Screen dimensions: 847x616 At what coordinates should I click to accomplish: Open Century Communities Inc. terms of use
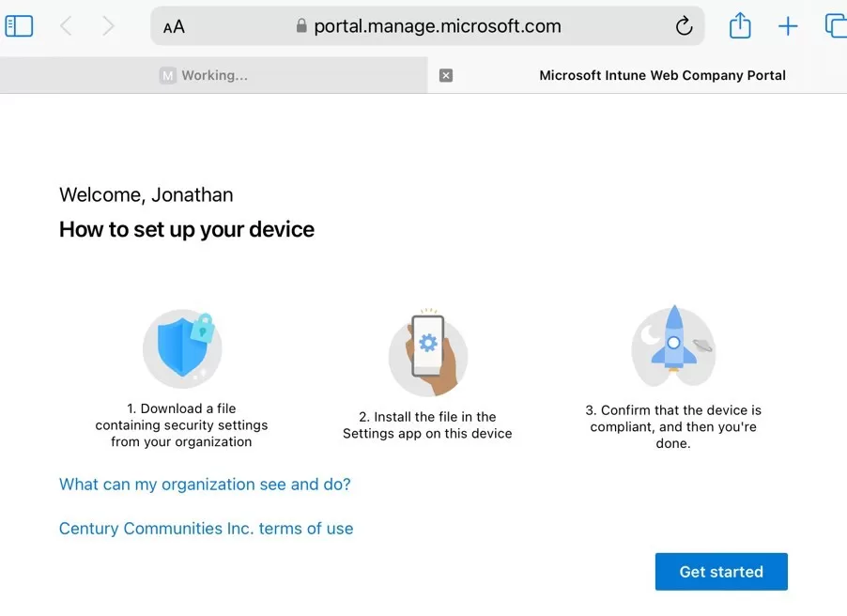[206, 529]
